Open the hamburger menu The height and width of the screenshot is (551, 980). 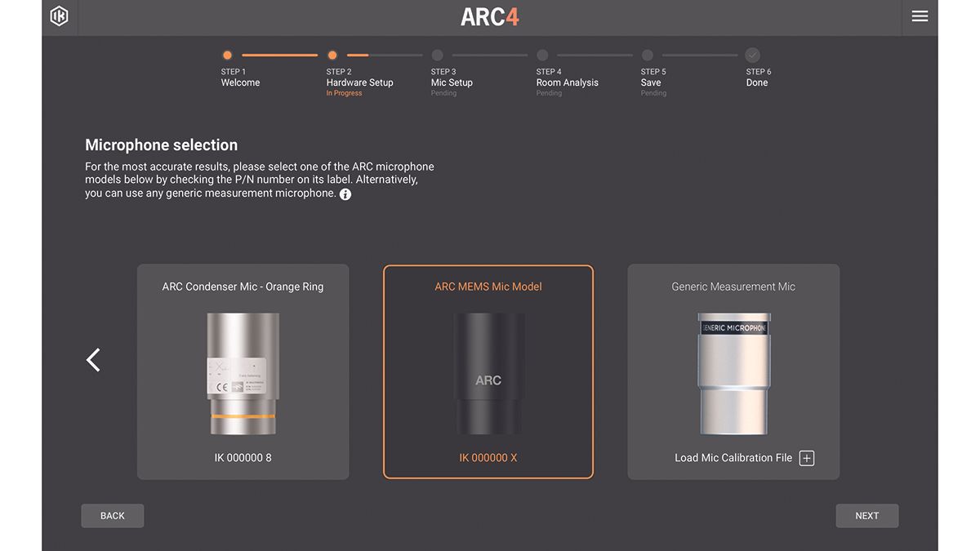click(920, 16)
